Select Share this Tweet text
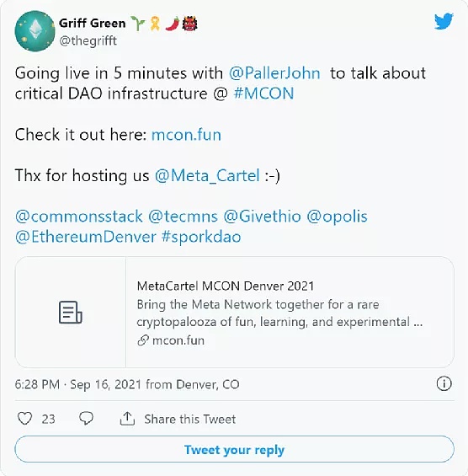 pyautogui.click(x=190, y=419)
